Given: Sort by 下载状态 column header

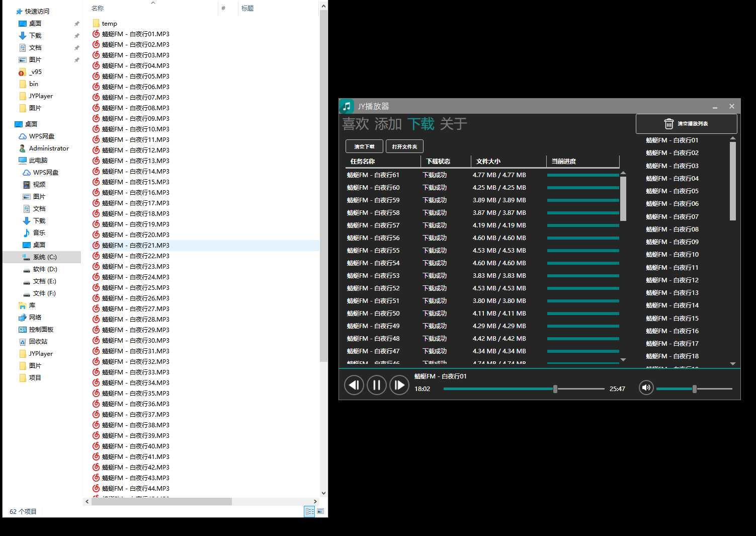Looking at the screenshot, I should pos(446,162).
